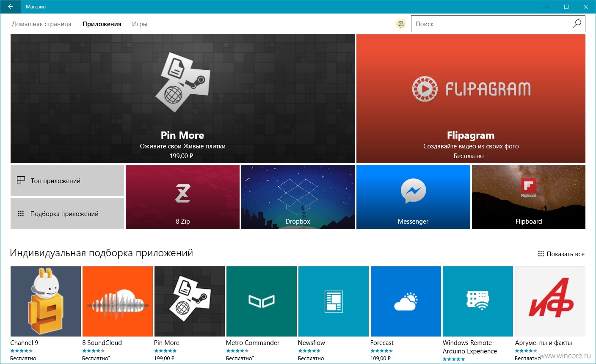
Task: Click the Аргументы и факты title
Action: [x=544, y=343]
